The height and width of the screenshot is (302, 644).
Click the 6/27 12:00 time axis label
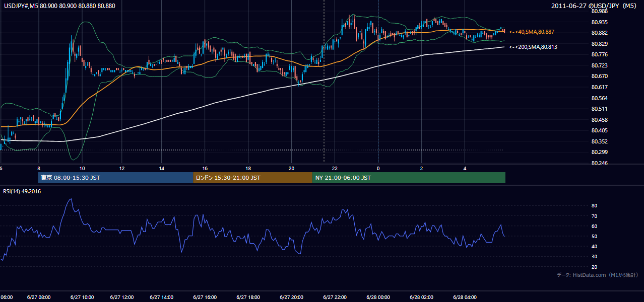(122, 297)
